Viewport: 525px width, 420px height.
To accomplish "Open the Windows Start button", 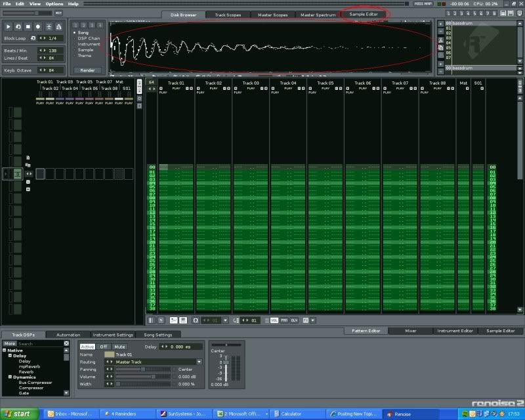I will click(18, 414).
